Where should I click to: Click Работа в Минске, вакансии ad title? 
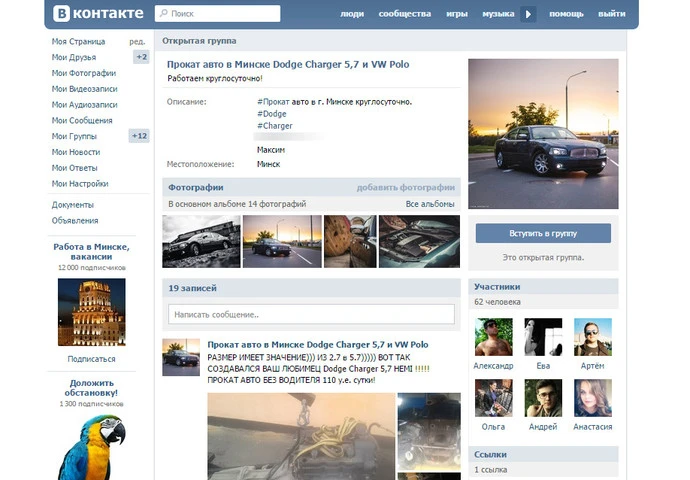92,252
